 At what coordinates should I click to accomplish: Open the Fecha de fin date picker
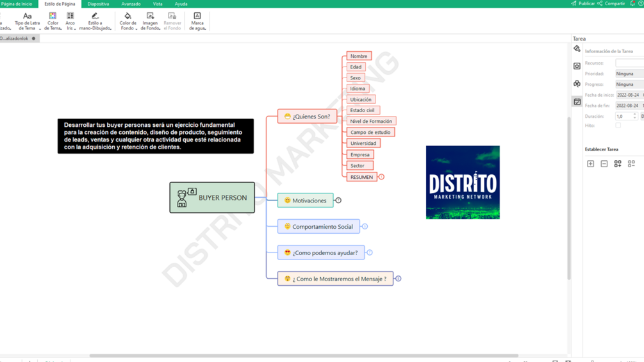click(629, 106)
